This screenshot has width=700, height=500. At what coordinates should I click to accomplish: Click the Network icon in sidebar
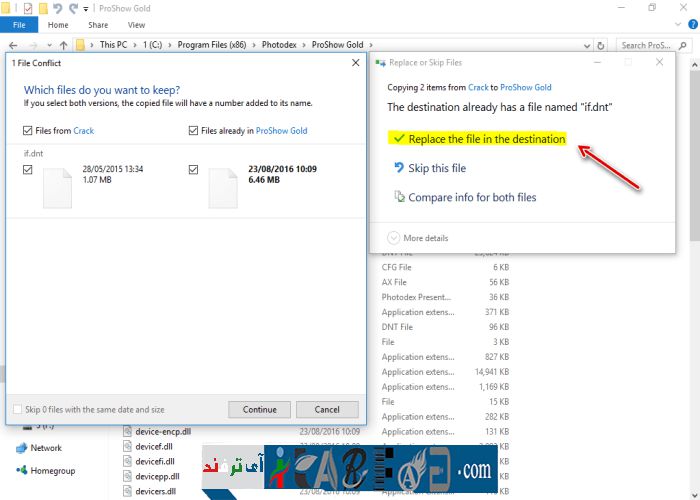pyautogui.click(x=21, y=448)
